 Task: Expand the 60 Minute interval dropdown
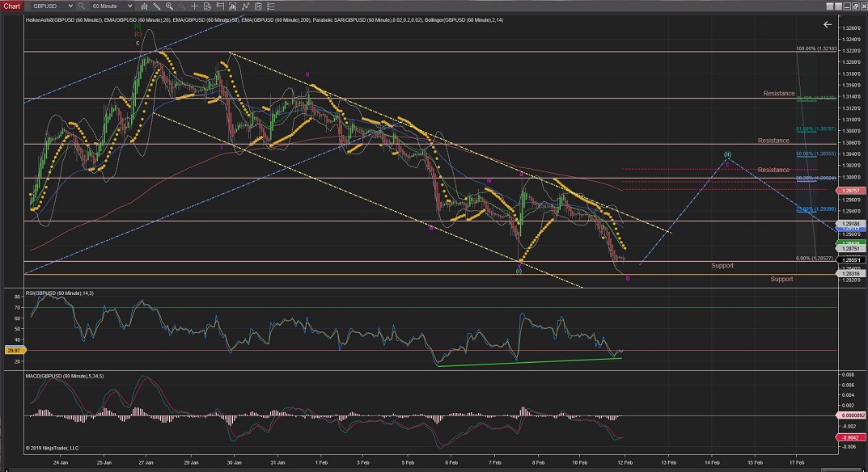click(x=129, y=6)
